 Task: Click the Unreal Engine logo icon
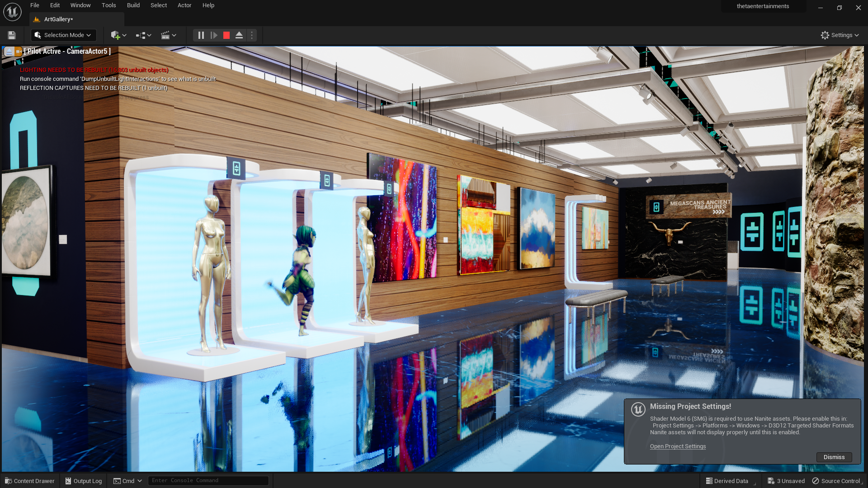12,12
